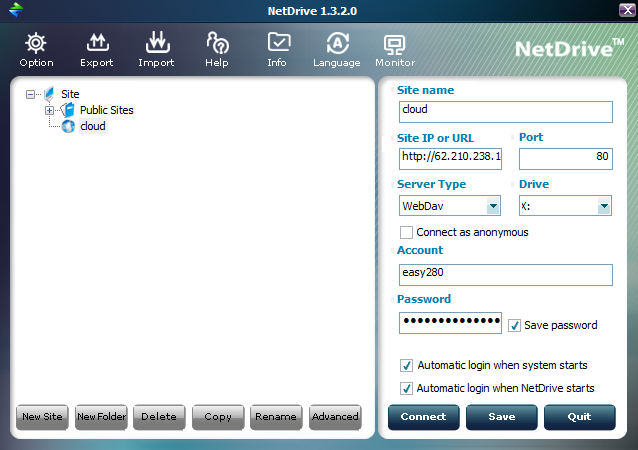Open the Server Type dropdown
Screen dimensions: 638x450
pyautogui.click(x=493, y=206)
